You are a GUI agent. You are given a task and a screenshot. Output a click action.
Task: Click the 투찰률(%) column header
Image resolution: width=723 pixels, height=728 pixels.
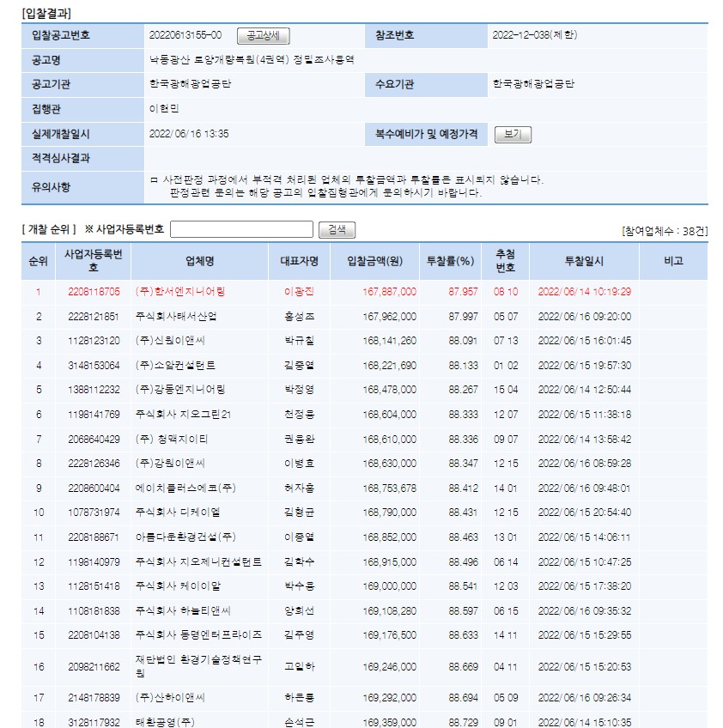[451, 261]
